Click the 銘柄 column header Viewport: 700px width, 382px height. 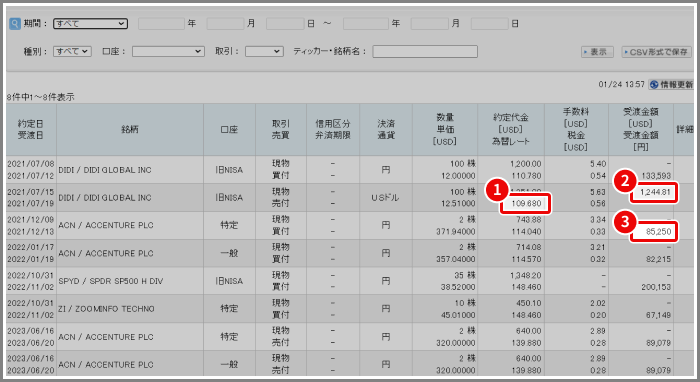tap(130, 129)
